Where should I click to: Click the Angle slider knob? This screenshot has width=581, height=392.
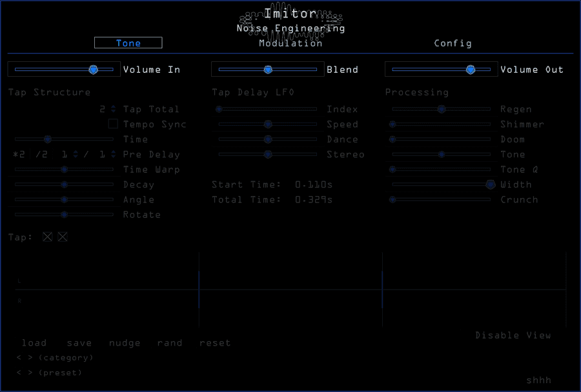pyautogui.click(x=64, y=199)
